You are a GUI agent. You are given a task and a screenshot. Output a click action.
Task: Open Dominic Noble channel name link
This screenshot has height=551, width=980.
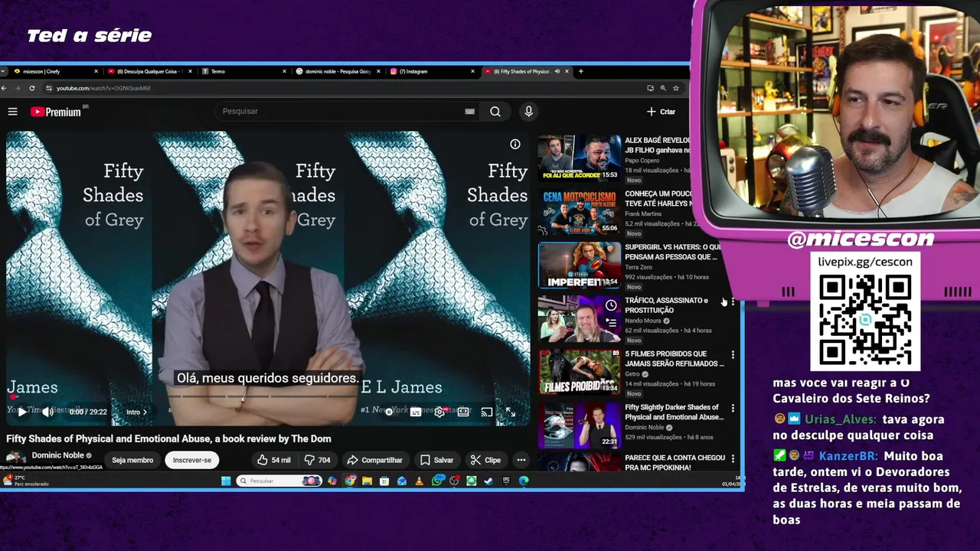57,455
